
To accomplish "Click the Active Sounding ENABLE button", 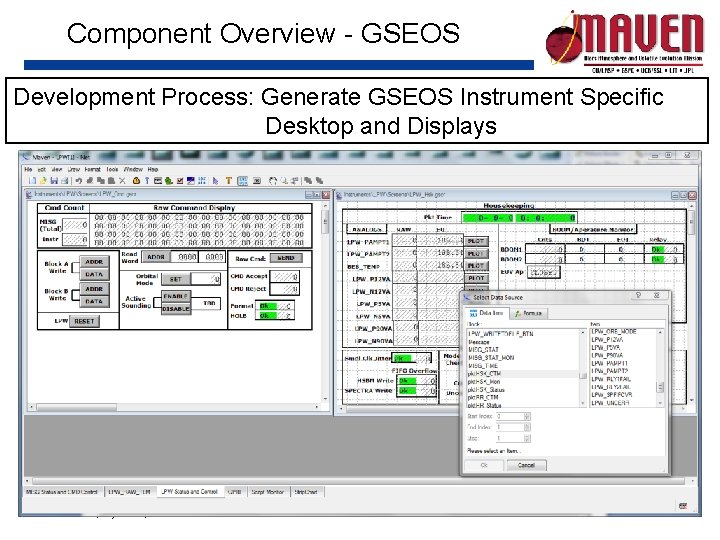I will pyautogui.click(x=176, y=296).
